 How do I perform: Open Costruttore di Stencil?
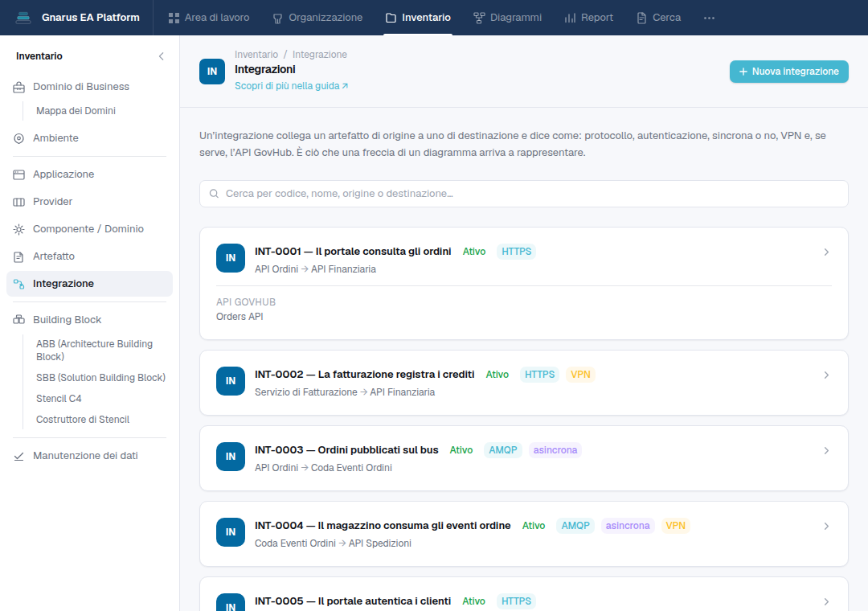point(83,420)
